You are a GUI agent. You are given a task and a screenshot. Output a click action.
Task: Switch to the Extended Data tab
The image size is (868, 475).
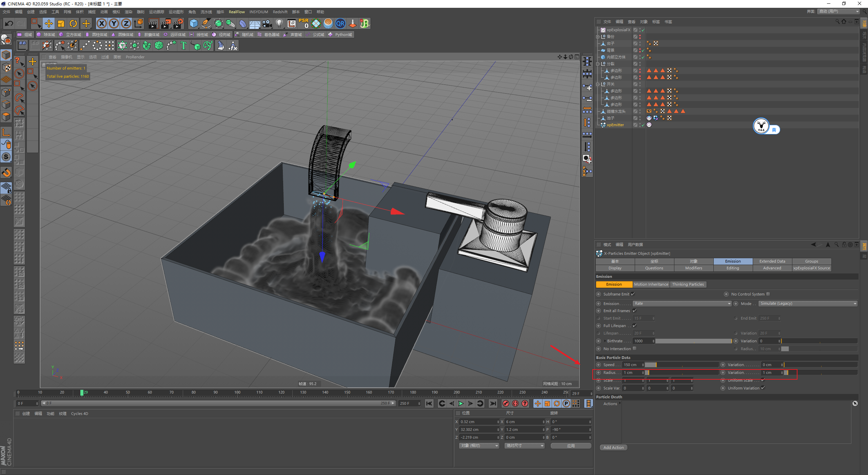[x=772, y=261]
